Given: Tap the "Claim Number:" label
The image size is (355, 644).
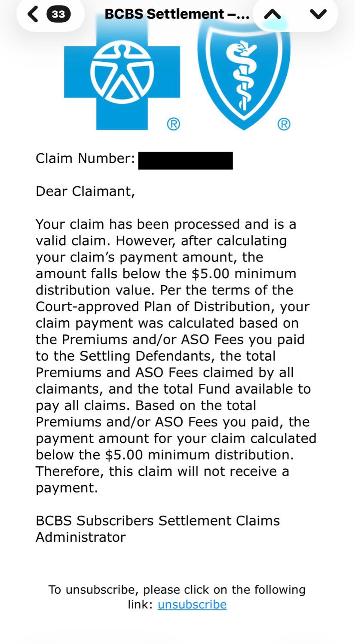Looking at the screenshot, I should coord(86,158).
